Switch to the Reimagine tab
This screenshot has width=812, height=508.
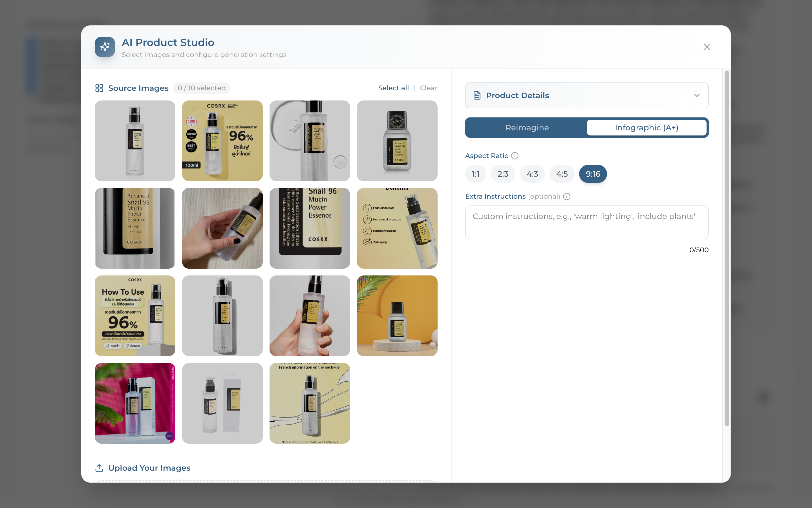tap(527, 128)
